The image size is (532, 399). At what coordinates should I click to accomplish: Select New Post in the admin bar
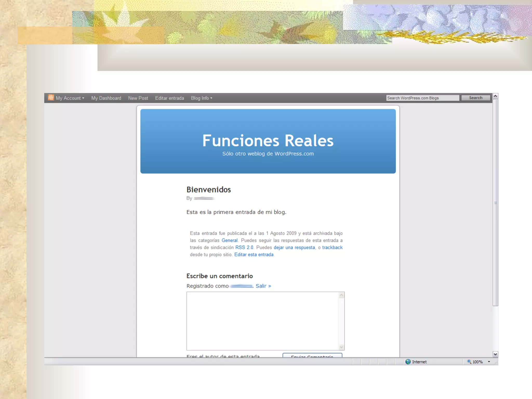click(x=138, y=98)
